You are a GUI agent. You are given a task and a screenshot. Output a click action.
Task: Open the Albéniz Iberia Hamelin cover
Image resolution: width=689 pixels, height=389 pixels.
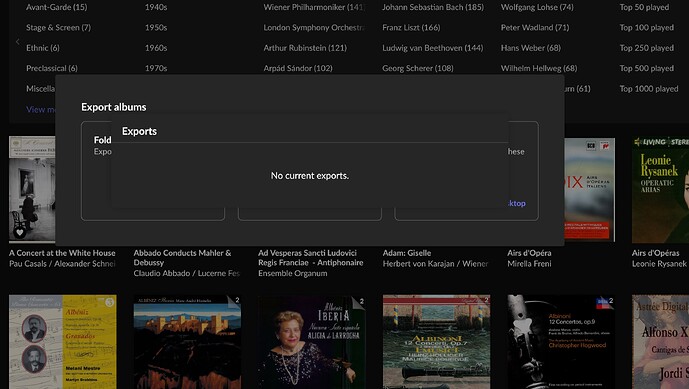point(187,342)
